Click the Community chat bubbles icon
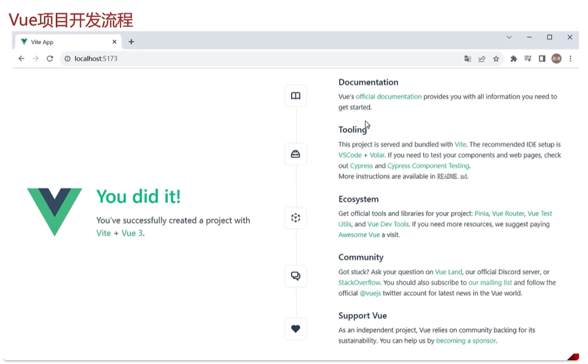The height and width of the screenshot is (364, 588). (x=295, y=276)
